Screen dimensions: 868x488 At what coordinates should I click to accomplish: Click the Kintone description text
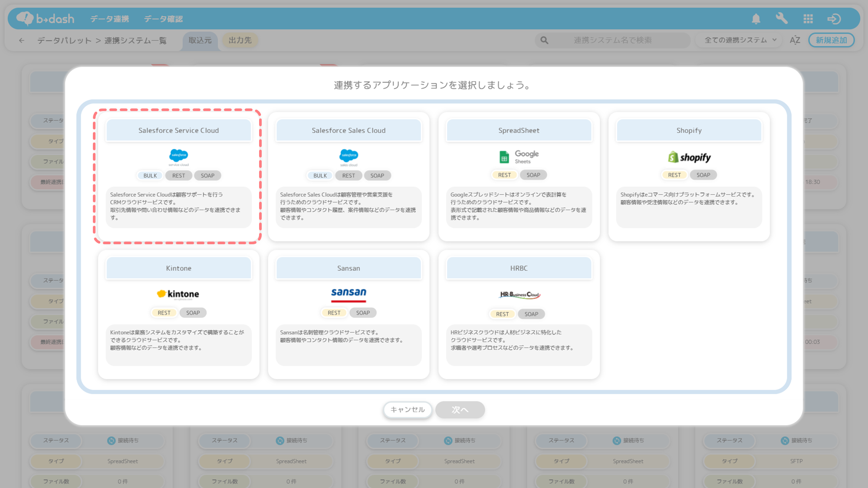pos(177,340)
